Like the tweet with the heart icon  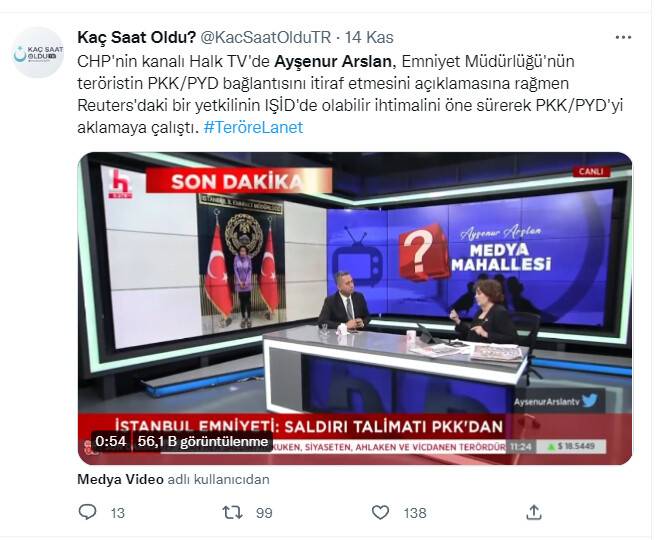click(380, 512)
